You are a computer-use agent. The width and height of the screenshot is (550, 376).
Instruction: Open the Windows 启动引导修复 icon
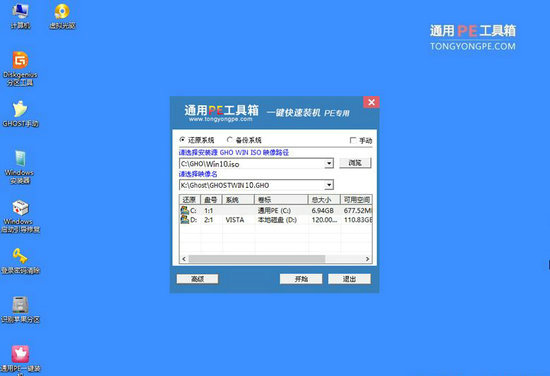click(20, 216)
